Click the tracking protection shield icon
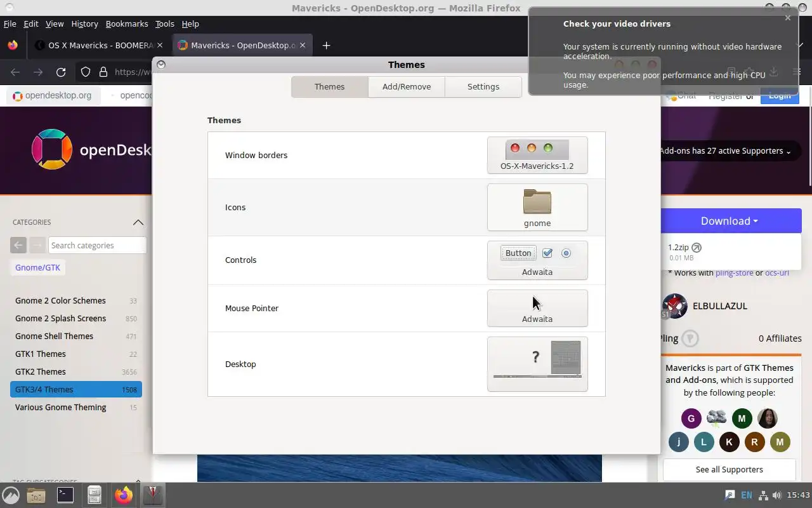812x508 pixels. tap(86, 72)
